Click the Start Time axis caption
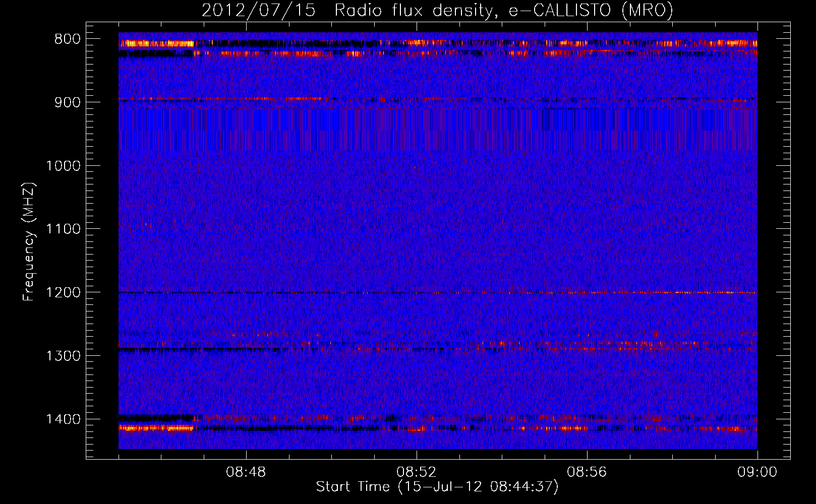 pos(437,487)
